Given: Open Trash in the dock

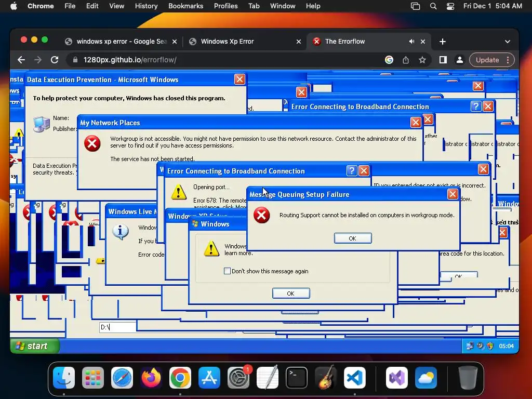Looking at the screenshot, I should tap(468, 378).
